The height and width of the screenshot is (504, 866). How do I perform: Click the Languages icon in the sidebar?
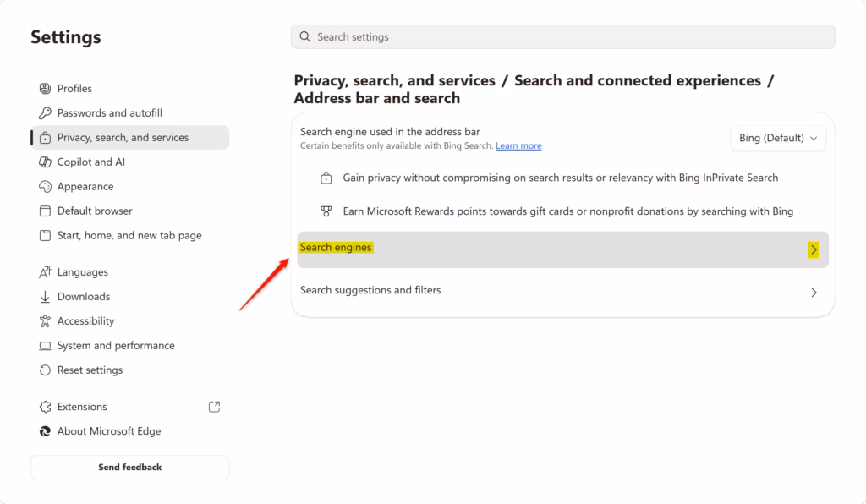click(x=45, y=272)
